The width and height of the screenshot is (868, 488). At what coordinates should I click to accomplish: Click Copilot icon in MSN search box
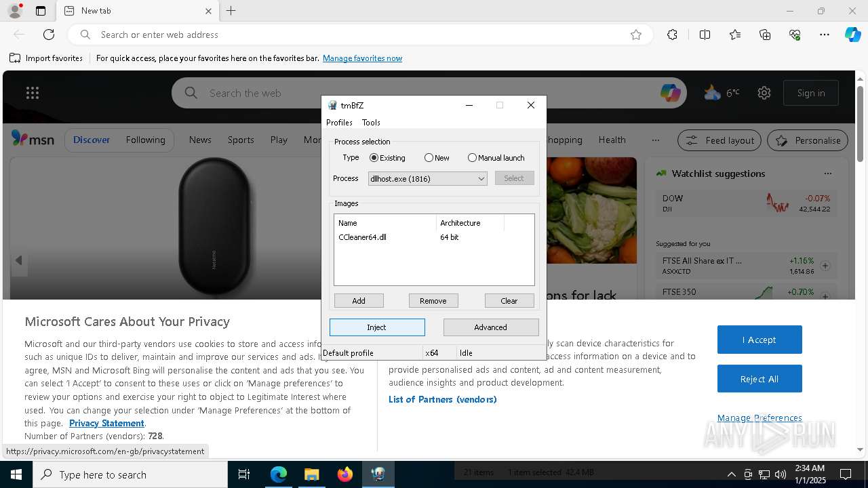click(670, 93)
